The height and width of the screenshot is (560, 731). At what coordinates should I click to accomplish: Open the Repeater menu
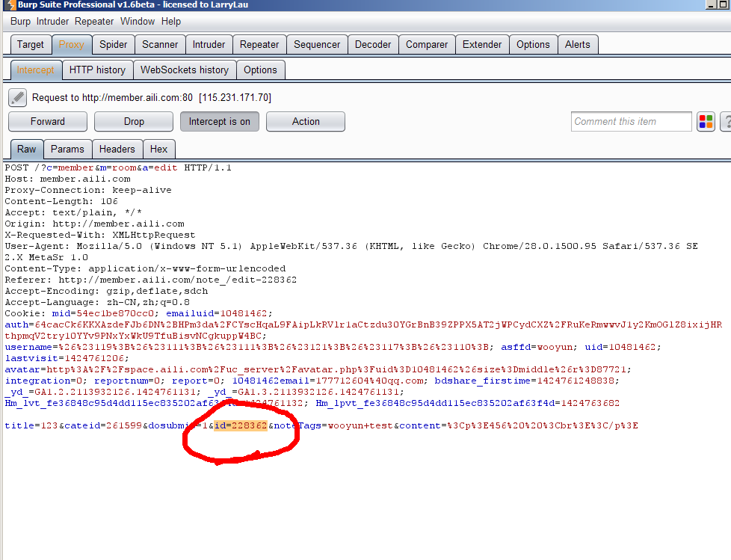tap(94, 22)
